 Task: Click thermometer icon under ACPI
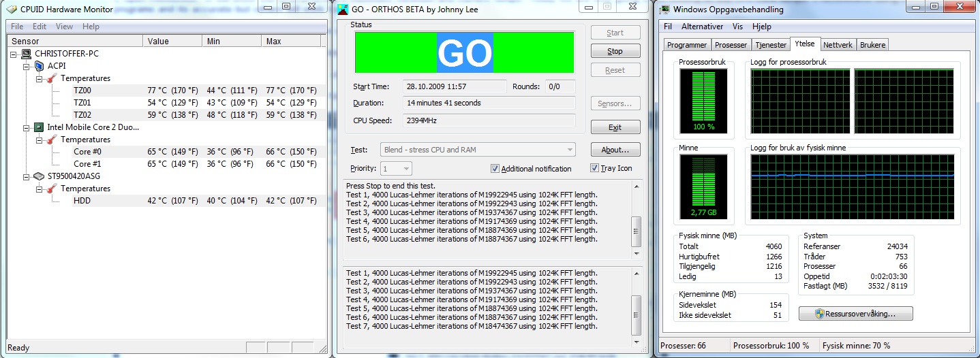point(52,78)
